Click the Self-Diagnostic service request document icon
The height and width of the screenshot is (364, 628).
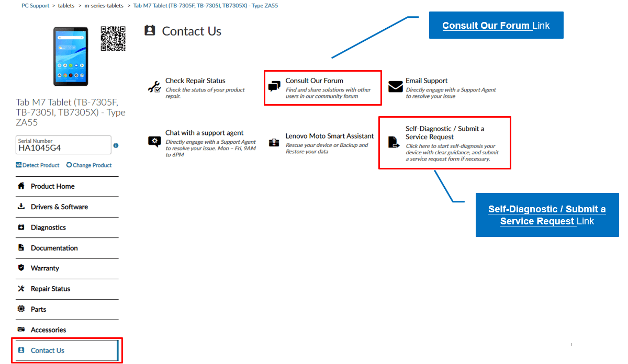point(394,142)
